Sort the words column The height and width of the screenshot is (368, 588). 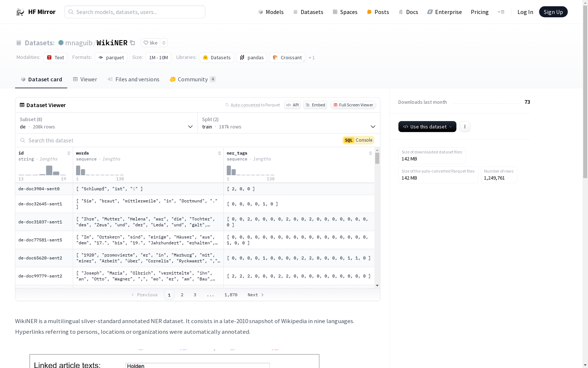coord(219,153)
